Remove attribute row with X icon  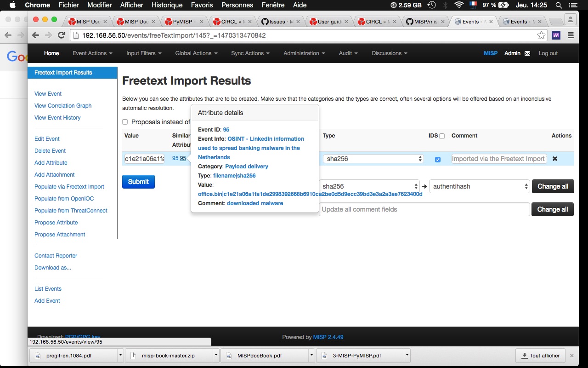click(x=554, y=159)
